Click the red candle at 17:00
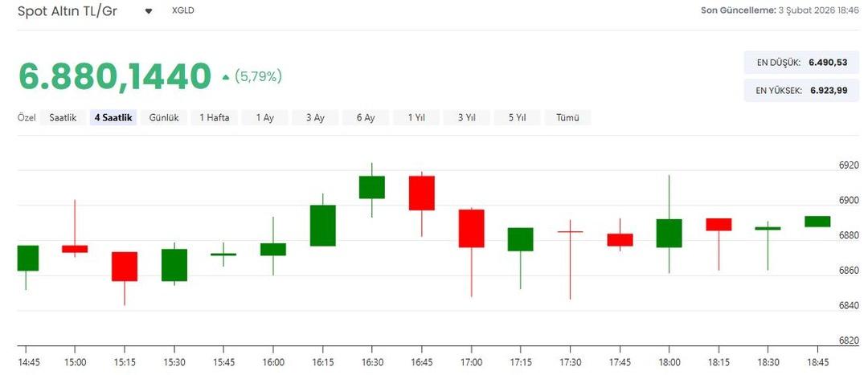Image resolution: width=868 pixels, height=375 pixels. (471, 228)
